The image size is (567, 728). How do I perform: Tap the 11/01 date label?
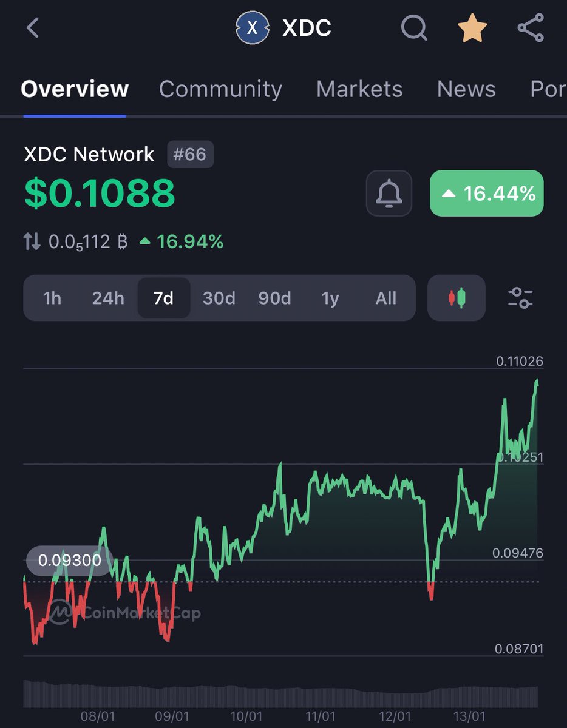tap(321, 717)
